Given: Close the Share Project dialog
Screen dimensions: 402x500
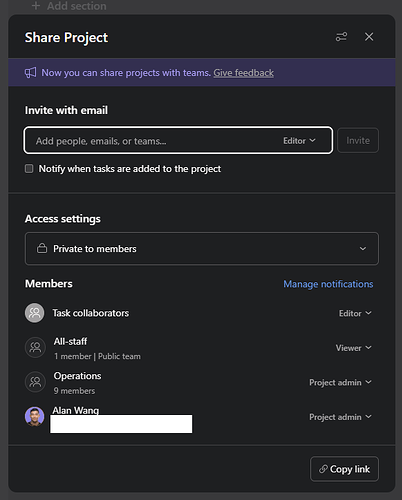Looking at the screenshot, I should pyautogui.click(x=369, y=37).
